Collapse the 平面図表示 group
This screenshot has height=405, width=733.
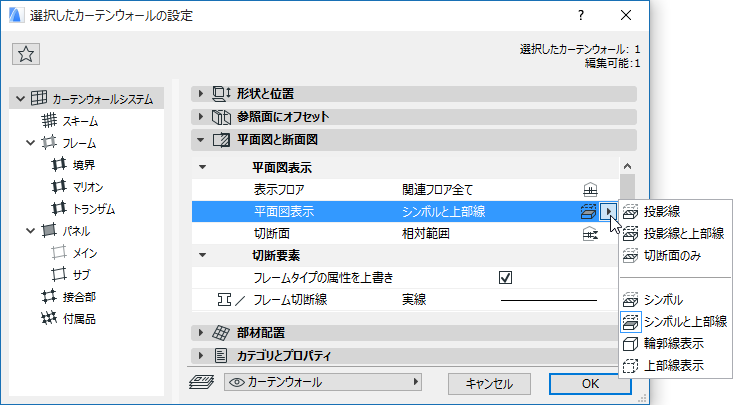(x=202, y=167)
